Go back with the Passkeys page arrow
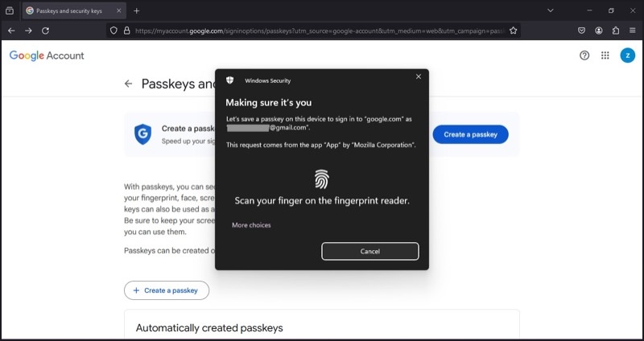644x341 pixels. click(129, 84)
